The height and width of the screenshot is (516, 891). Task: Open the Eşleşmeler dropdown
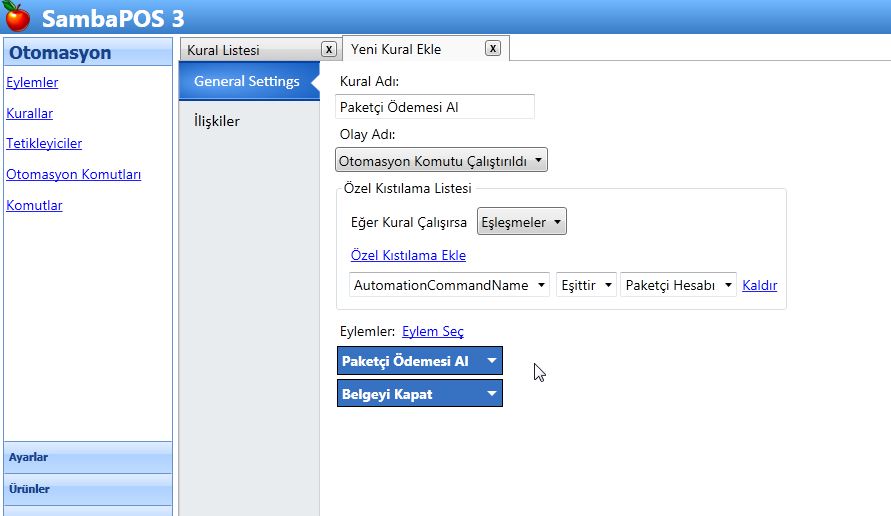(x=521, y=222)
